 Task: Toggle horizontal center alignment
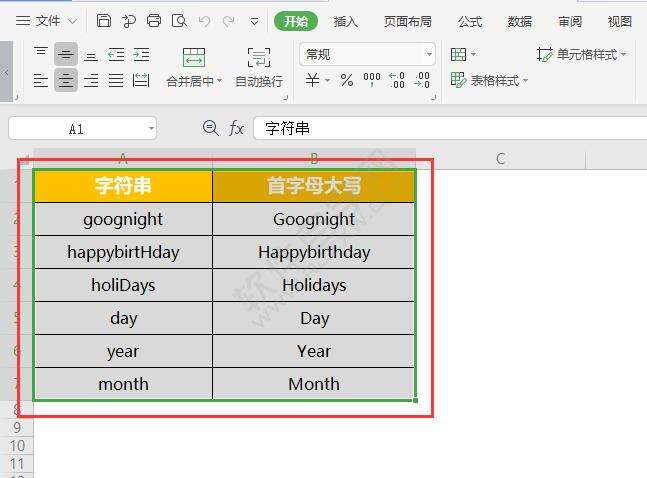point(66,80)
